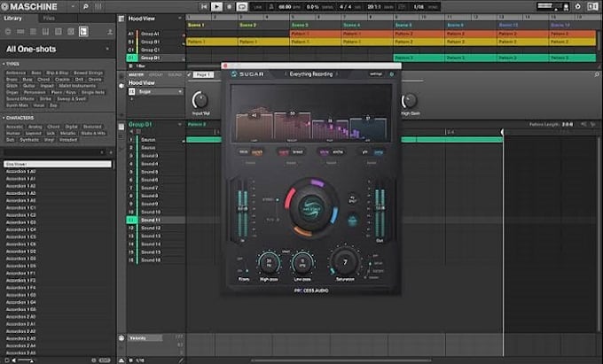Select Accordion 1 C1 in results list
This screenshot has height=364, width=603.
coord(21,208)
